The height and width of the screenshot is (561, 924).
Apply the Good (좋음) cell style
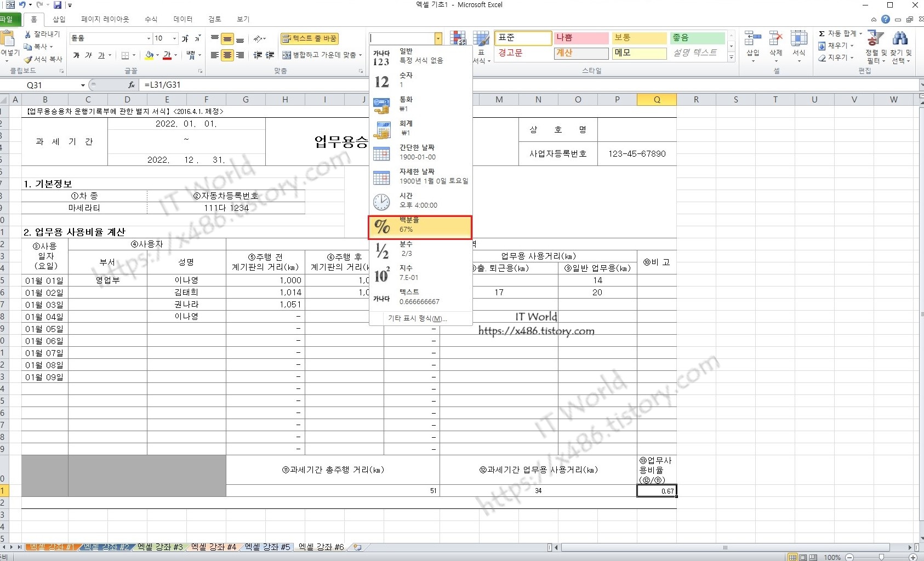(x=697, y=38)
